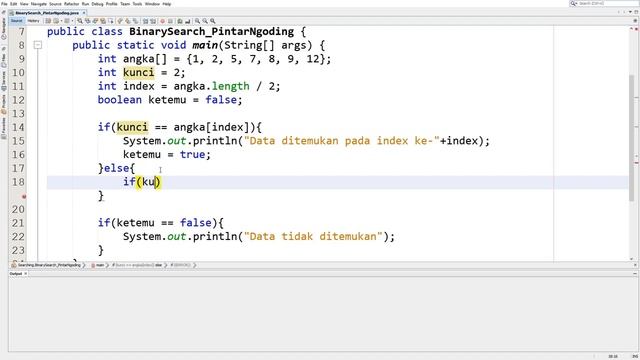Screen dimensions: 640x360
Task: Open the File menu
Action: point(4,4)
